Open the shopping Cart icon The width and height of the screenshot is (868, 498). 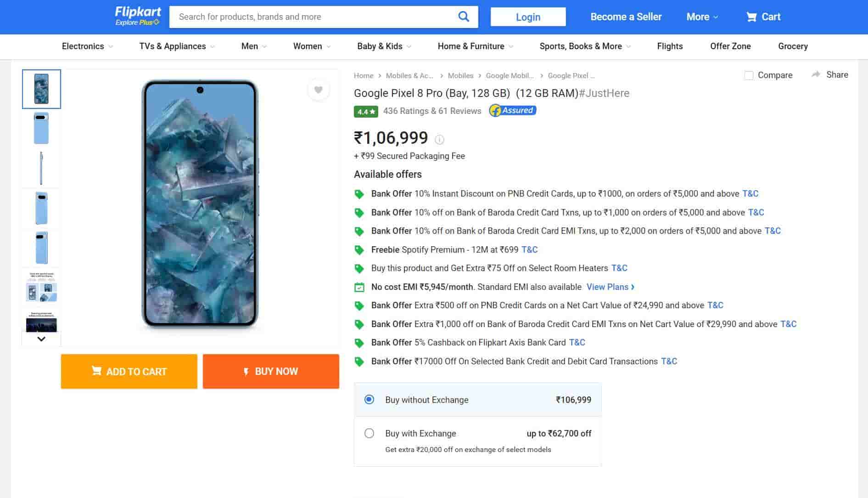point(751,17)
